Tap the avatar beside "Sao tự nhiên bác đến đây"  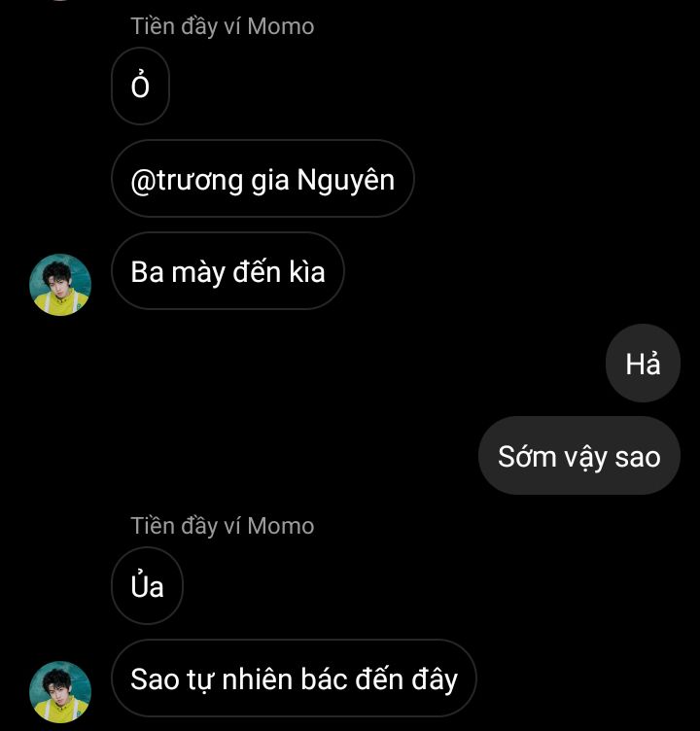tap(60, 691)
